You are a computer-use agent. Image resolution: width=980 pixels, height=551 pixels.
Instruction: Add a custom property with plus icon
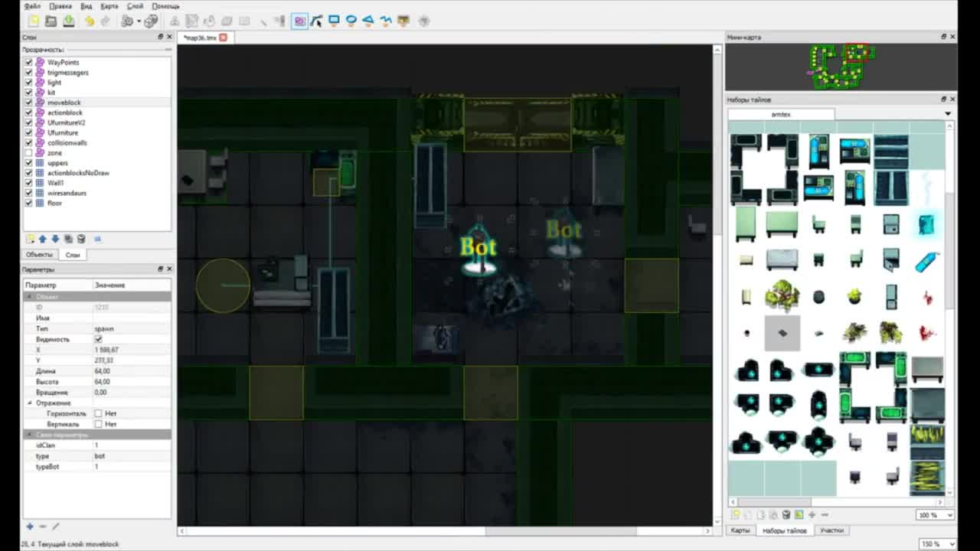coord(30,527)
